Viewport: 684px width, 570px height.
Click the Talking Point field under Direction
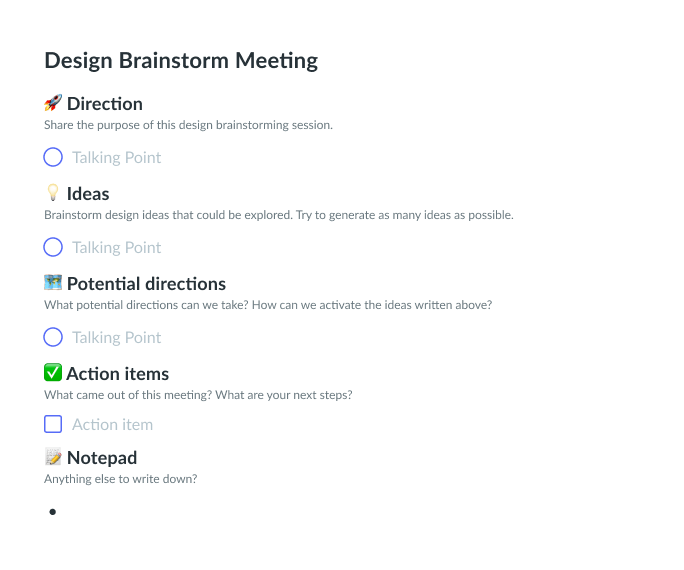[x=116, y=158]
